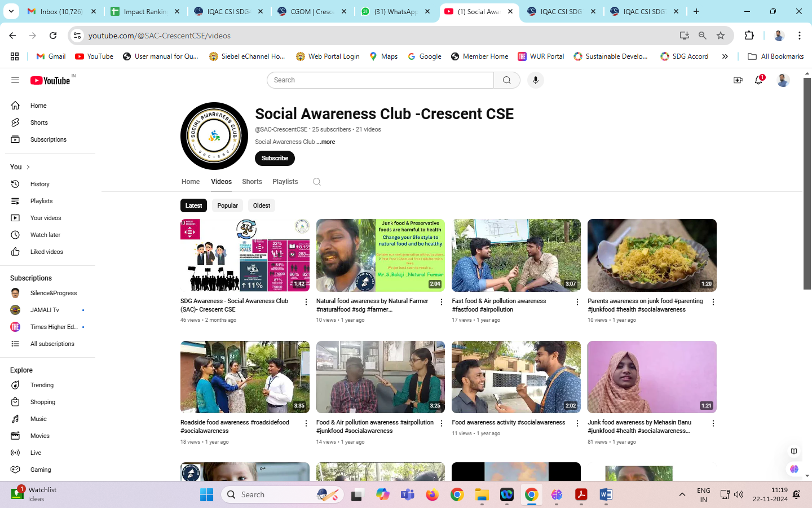
Task: Open Trending in Explore sidebar
Action: click(42, 385)
